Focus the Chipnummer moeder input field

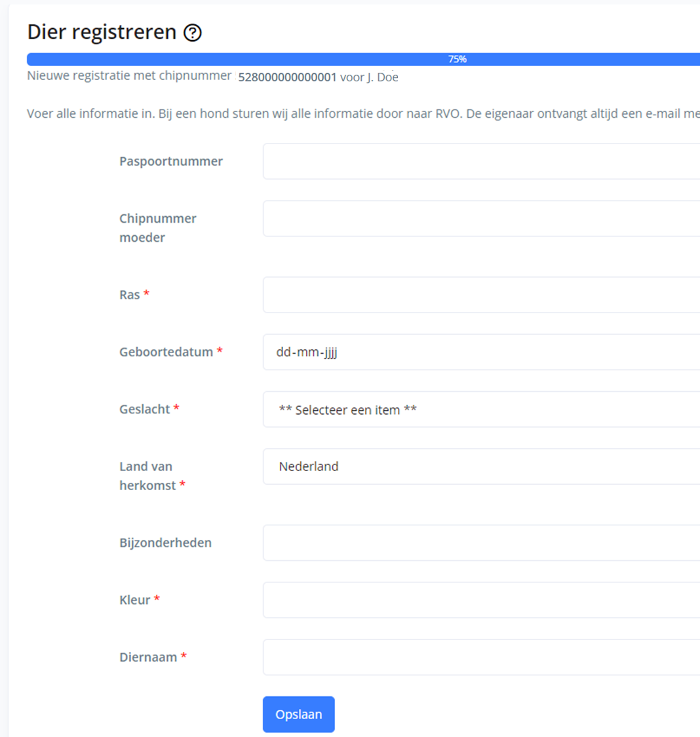pyautogui.click(x=481, y=219)
